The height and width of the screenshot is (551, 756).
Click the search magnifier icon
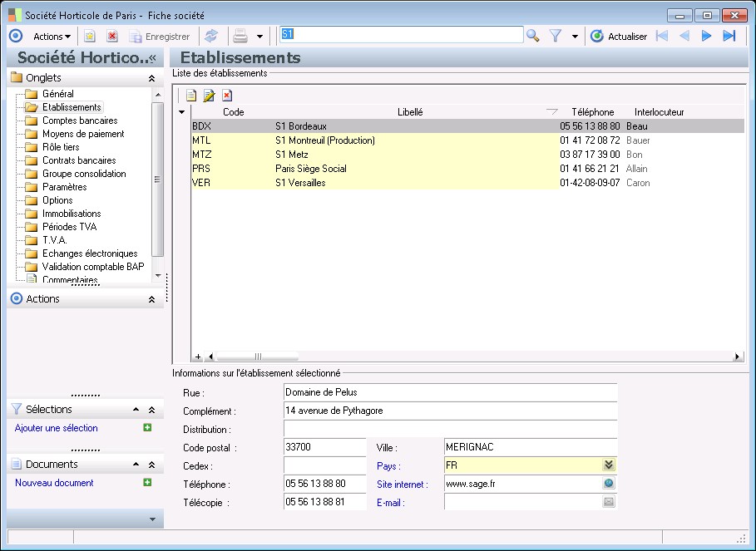[x=533, y=36]
